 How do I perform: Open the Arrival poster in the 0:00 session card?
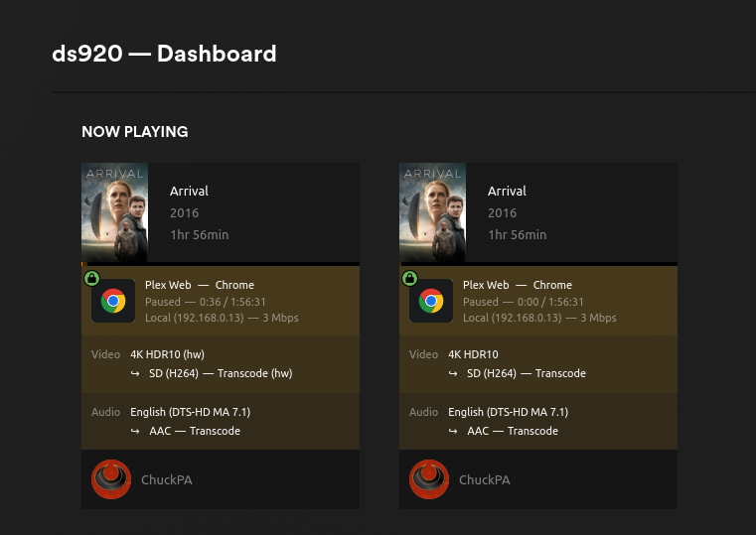[x=432, y=212]
